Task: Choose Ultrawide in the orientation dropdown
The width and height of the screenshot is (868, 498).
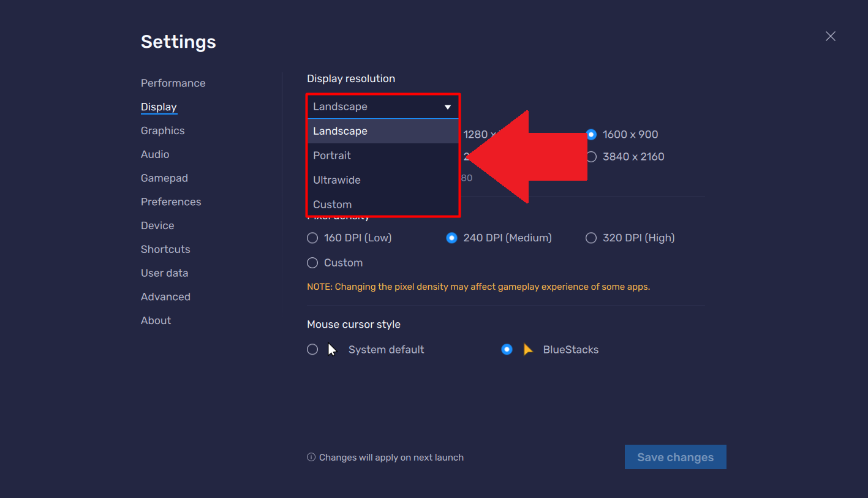Action: coord(337,179)
